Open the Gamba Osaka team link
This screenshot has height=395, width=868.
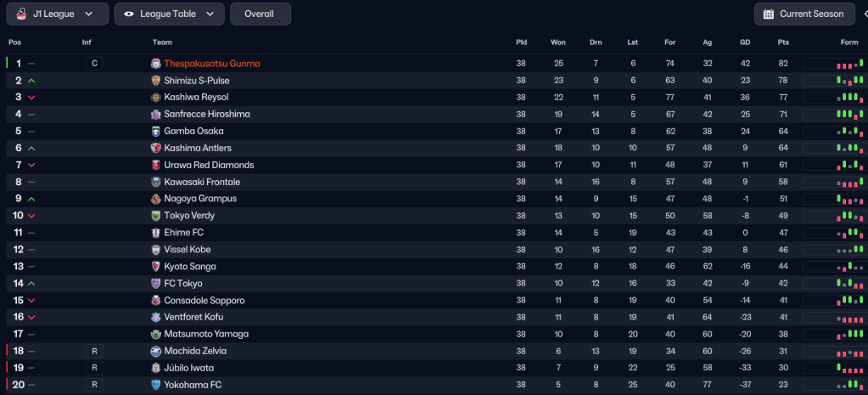tap(193, 132)
